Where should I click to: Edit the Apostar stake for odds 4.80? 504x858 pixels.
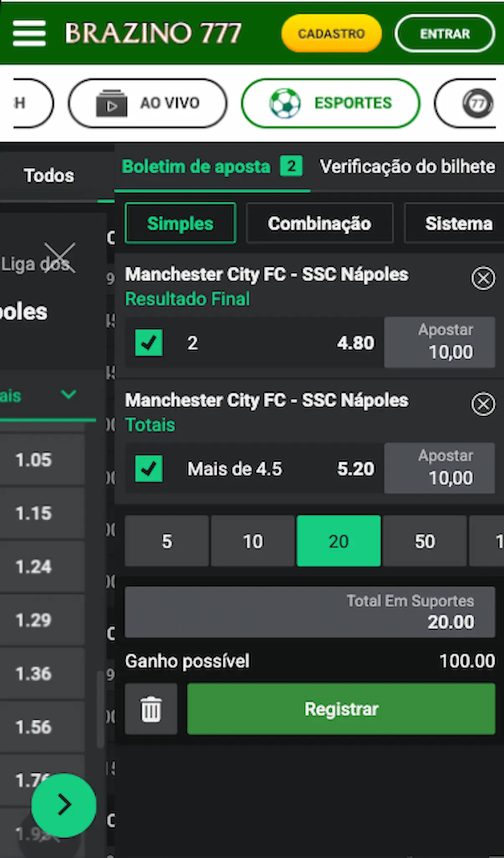(x=440, y=342)
